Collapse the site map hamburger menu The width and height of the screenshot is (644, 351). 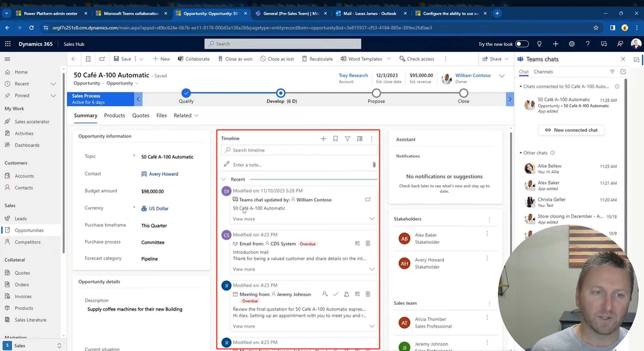click(x=7, y=59)
